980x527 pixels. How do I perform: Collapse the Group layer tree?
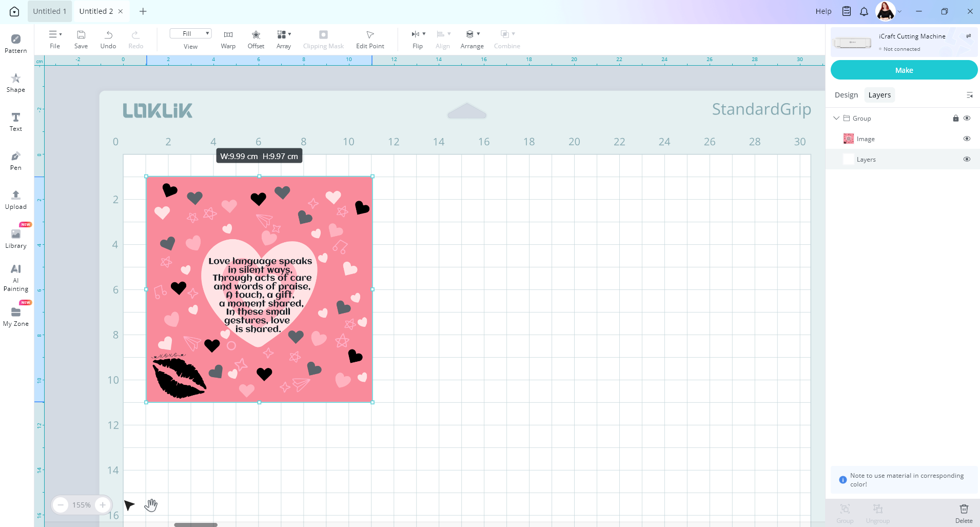pyautogui.click(x=836, y=118)
